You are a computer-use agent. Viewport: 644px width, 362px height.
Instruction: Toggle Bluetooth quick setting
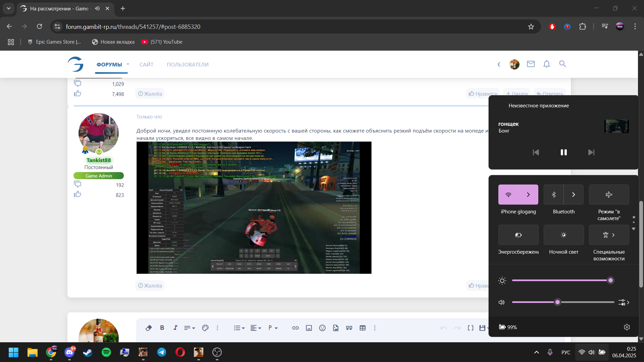coord(554,195)
